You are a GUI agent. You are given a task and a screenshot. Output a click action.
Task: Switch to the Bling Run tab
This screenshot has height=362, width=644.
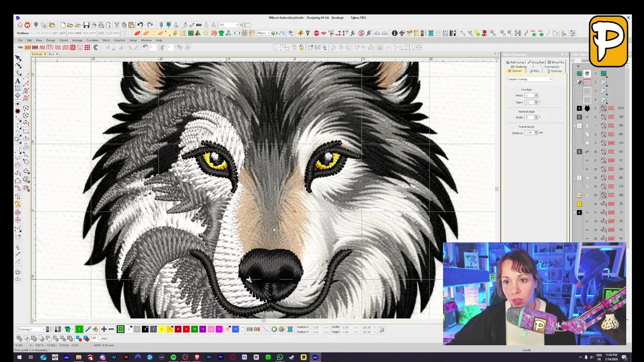pyautogui.click(x=536, y=62)
